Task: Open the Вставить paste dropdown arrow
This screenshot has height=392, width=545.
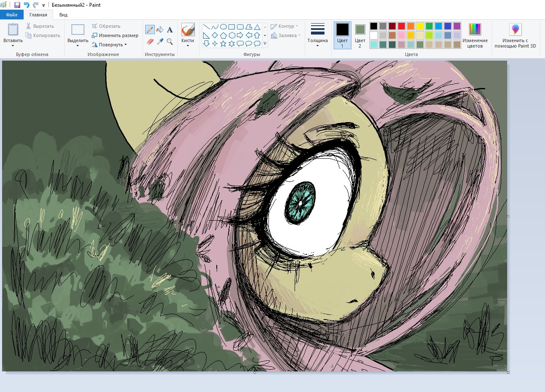Action: (13, 45)
